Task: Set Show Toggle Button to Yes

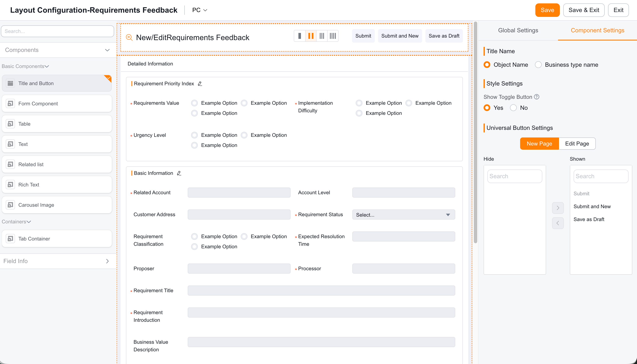Action: (487, 108)
